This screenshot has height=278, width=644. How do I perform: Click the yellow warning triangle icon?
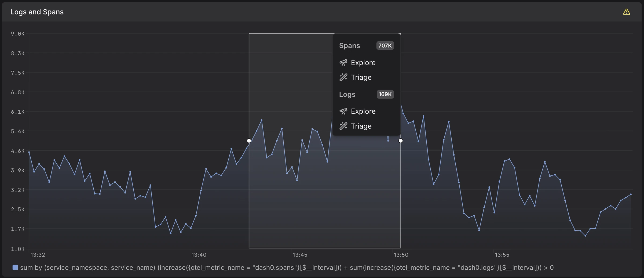click(x=626, y=12)
